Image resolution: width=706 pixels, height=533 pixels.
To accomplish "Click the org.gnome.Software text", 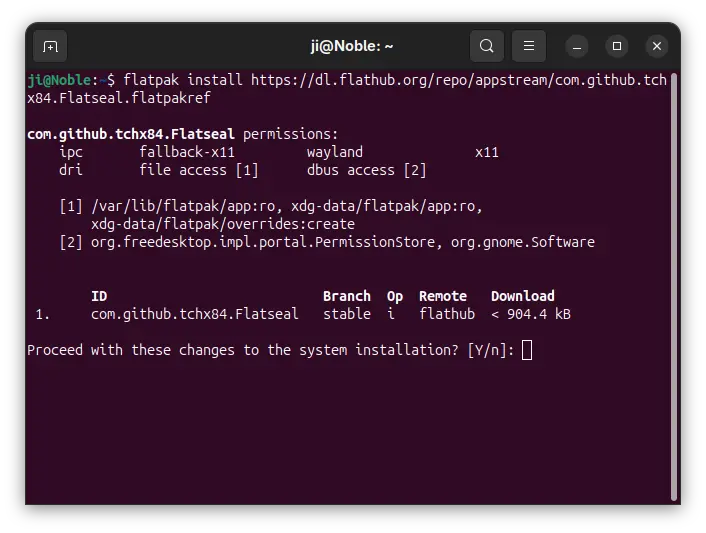I will 523,242.
